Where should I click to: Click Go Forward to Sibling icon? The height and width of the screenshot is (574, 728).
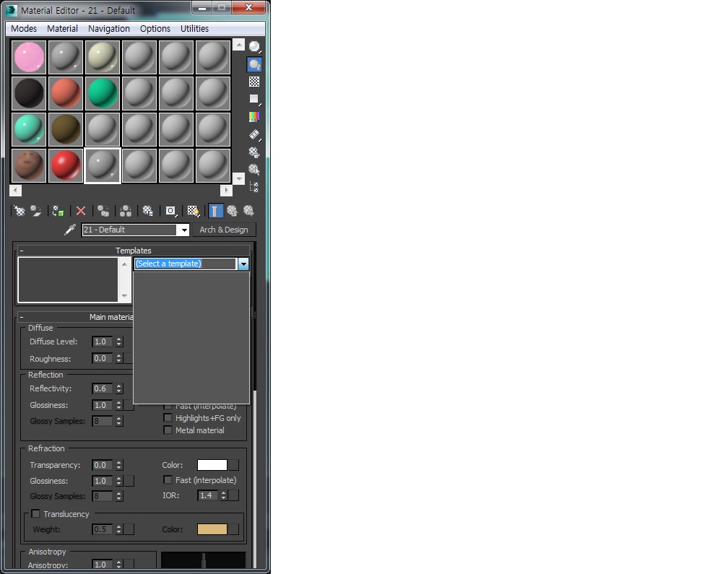249,211
